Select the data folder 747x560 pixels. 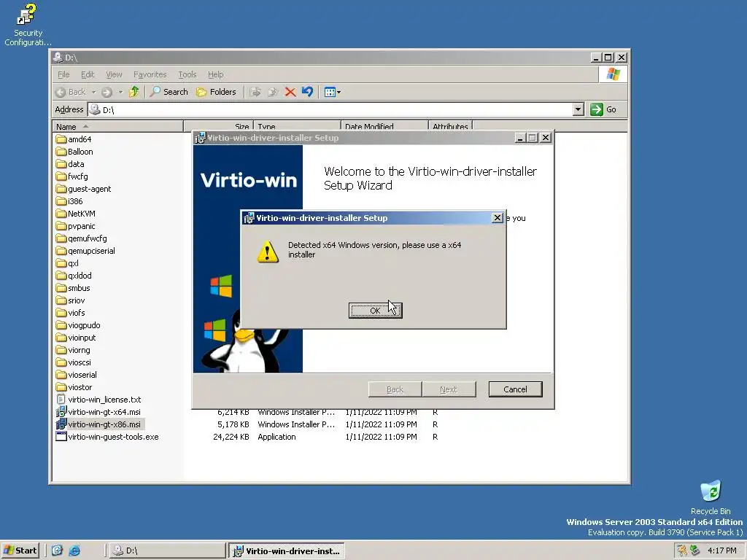(x=70, y=164)
